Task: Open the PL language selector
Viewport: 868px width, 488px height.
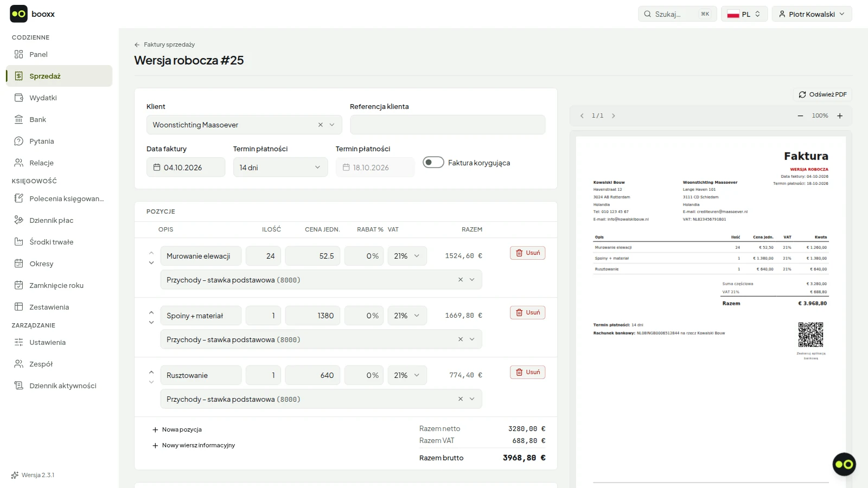Action: click(x=744, y=14)
